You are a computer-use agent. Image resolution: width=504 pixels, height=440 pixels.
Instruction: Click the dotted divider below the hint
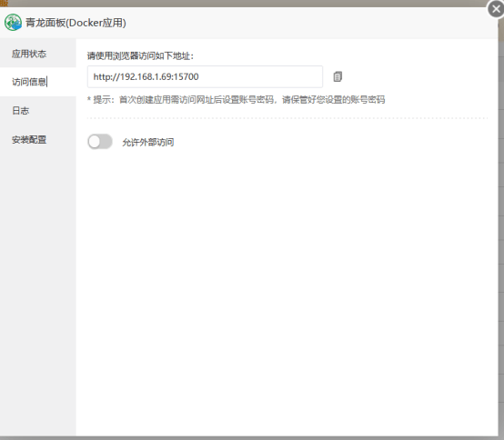click(x=287, y=118)
